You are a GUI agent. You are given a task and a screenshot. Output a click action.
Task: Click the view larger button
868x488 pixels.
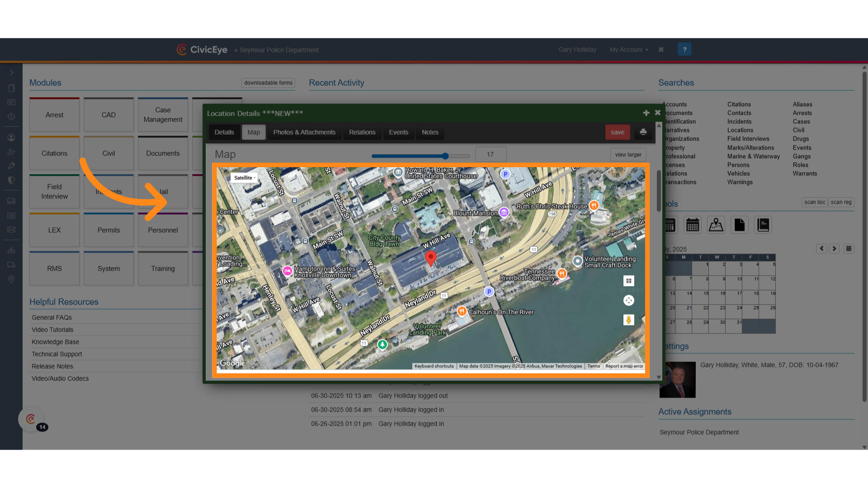pos(628,155)
